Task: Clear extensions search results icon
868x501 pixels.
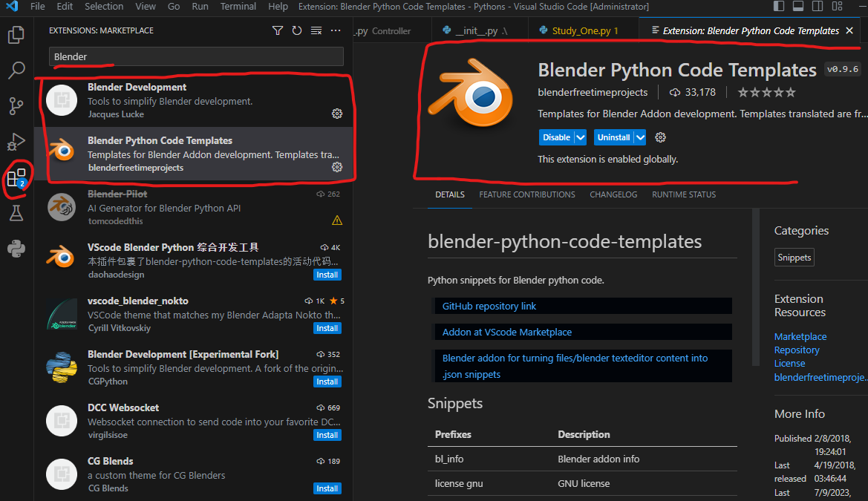Action: click(316, 30)
